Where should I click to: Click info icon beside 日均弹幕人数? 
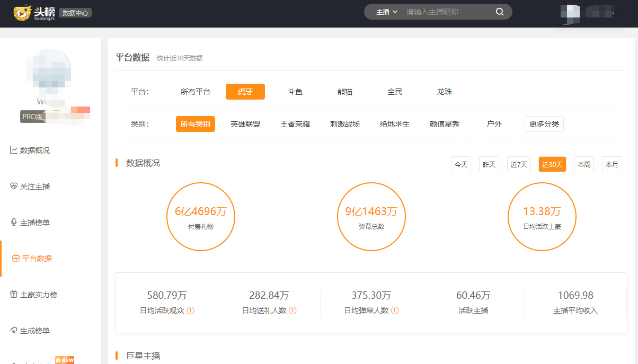395,310
